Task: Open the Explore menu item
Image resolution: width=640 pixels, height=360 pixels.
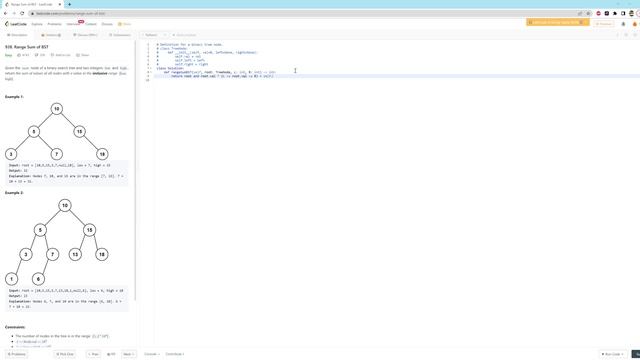Action: [x=37, y=24]
